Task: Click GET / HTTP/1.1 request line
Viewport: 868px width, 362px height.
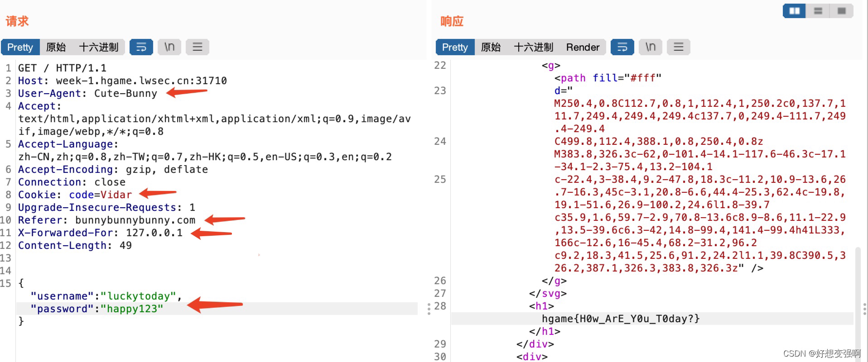Action: 62,68
